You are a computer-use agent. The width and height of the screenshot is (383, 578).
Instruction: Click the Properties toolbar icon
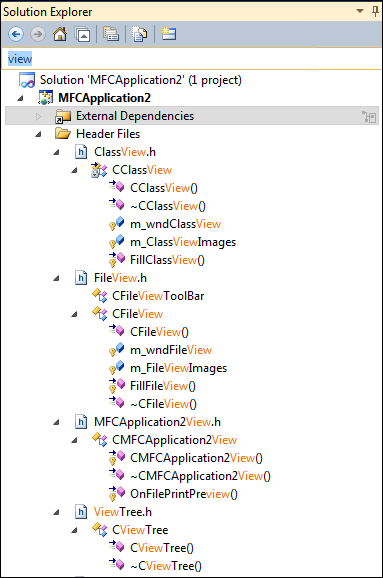pos(168,34)
